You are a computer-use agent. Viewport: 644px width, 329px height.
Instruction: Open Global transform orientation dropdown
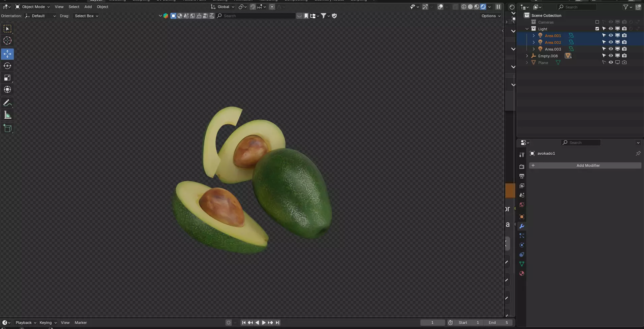pos(223,7)
